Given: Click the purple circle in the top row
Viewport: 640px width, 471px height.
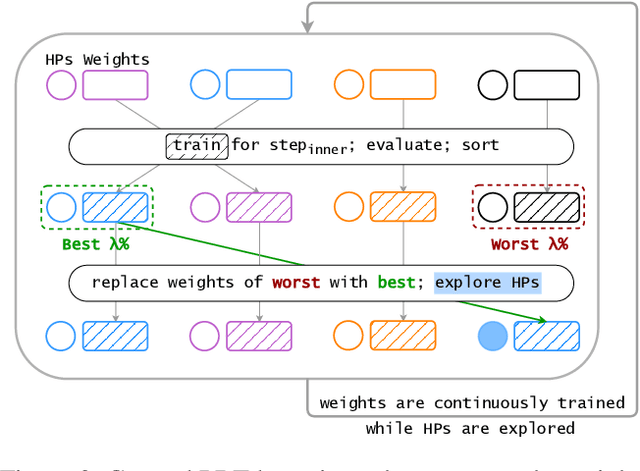Looking at the screenshot, I should click(62, 85).
